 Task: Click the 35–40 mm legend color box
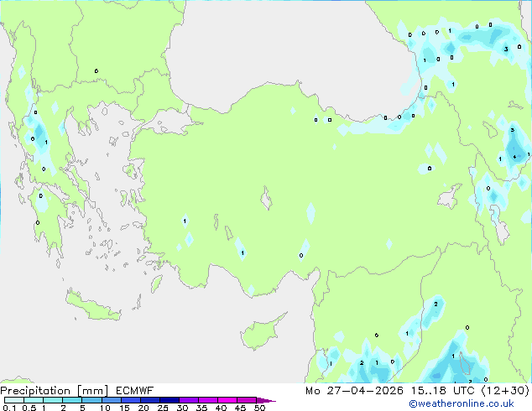coord(207,400)
